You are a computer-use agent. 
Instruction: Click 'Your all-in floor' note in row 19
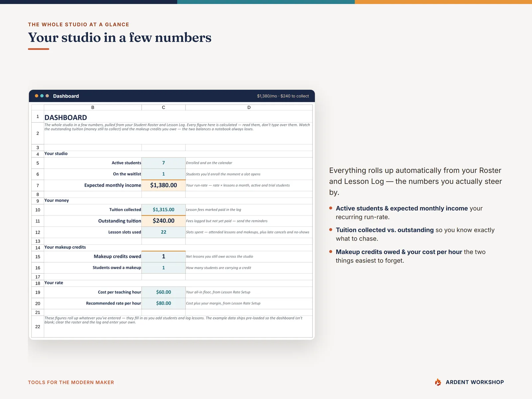pyautogui.click(x=218, y=292)
